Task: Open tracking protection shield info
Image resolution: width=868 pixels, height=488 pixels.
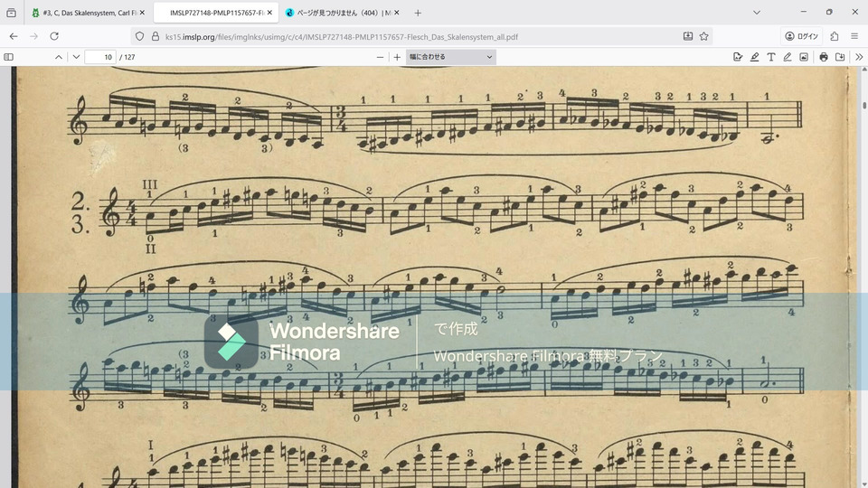Action: tap(139, 36)
